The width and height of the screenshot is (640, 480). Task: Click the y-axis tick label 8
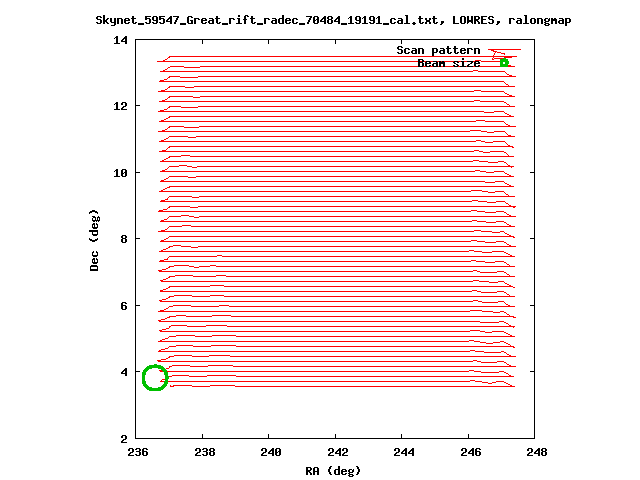124,239
